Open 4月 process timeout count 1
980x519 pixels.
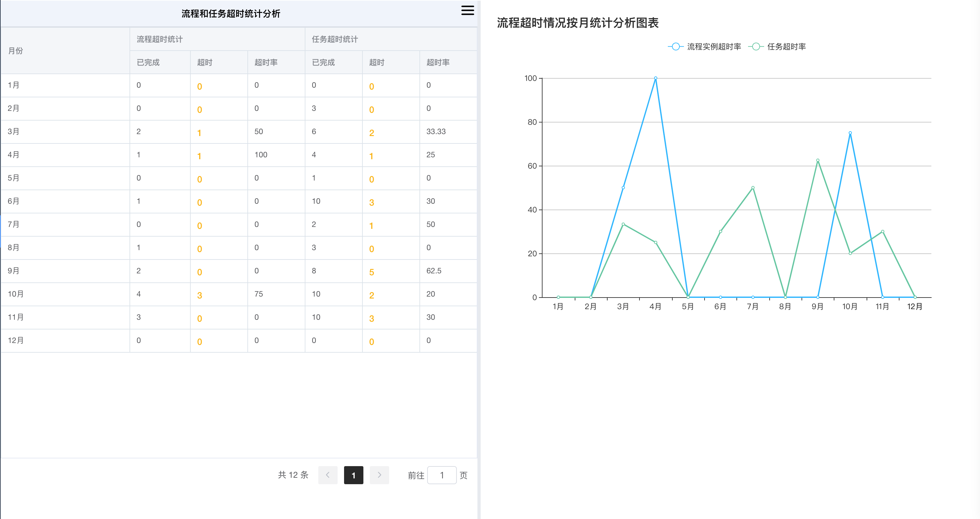(199, 156)
